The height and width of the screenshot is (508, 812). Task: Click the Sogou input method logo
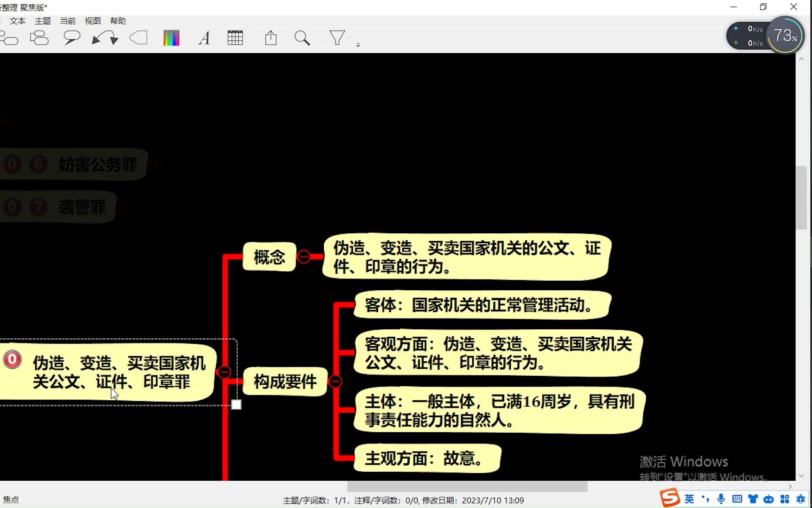tap(670, 498)
